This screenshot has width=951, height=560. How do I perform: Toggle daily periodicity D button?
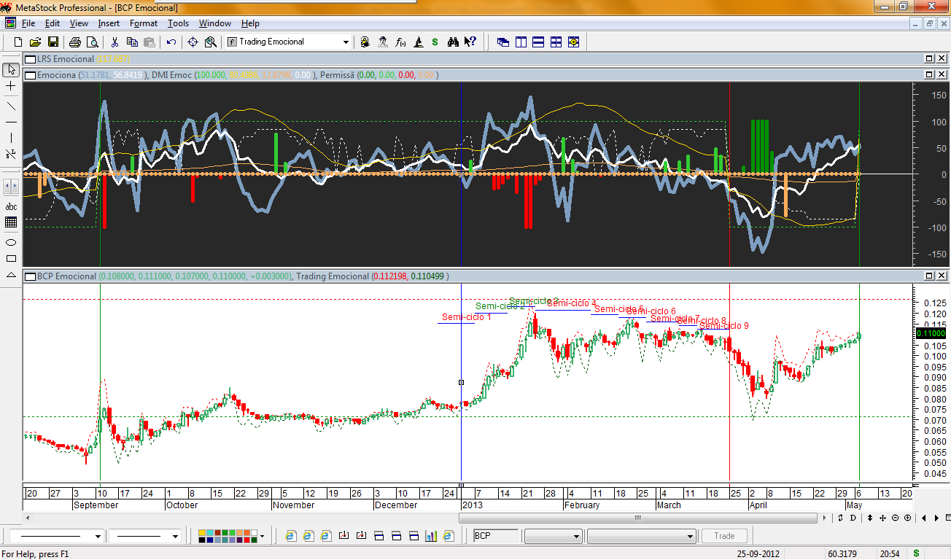click(853, 518)
